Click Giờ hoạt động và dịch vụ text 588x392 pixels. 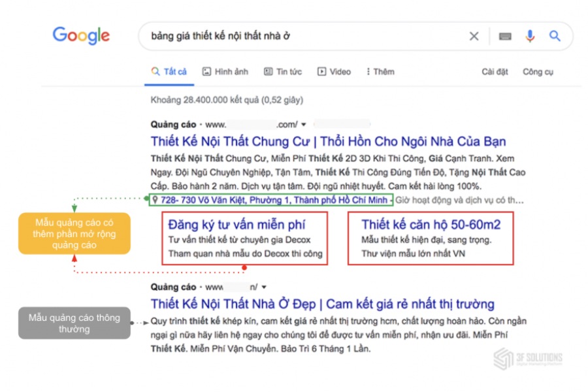(x=459, y=201)
